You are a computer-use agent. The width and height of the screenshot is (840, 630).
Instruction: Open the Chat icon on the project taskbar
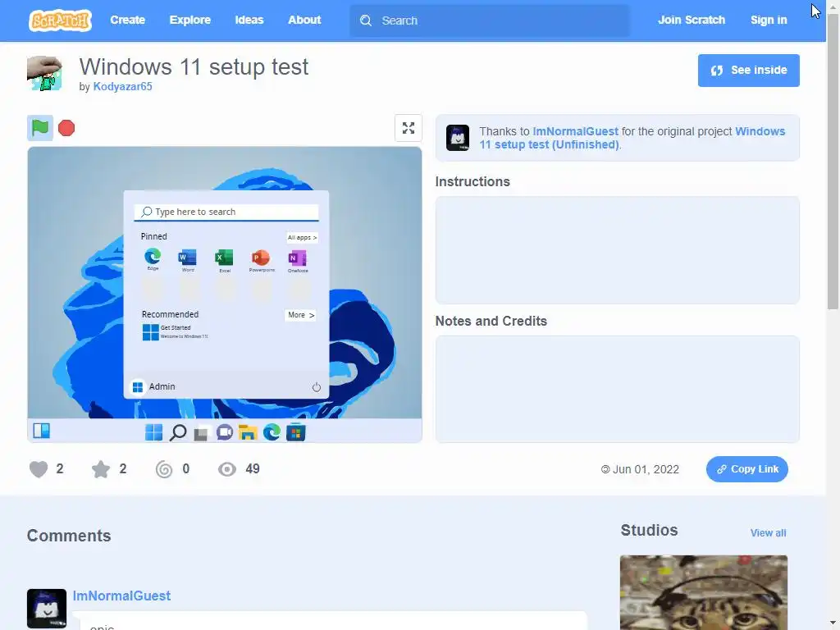pos(225,432)
